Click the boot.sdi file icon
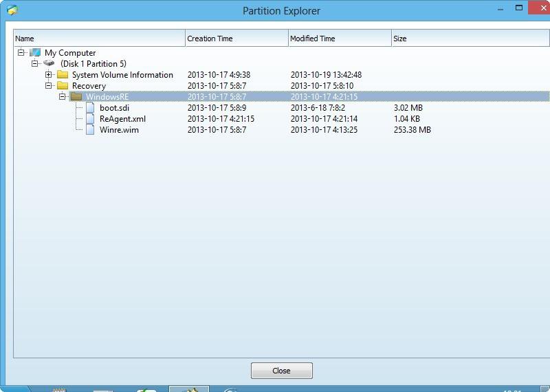Image resolution: width=550 pixels, height=392 pixels. [90, 108]
